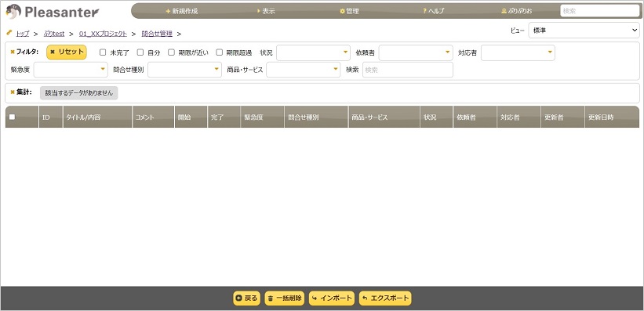The width and height of the screenshot is (644, 311).
Task: Open the ヘルプ menu
Action: (x=433, y=11)
